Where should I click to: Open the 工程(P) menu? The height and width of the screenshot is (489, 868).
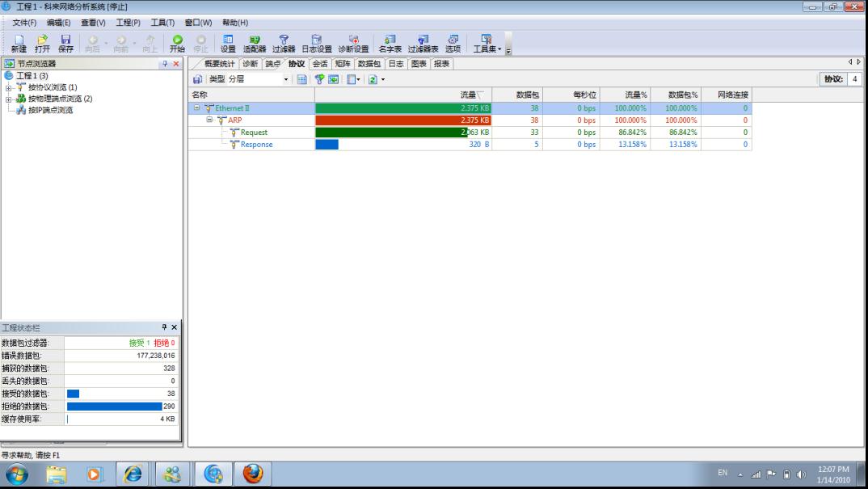pyautogui.click(x=128, y=23)
